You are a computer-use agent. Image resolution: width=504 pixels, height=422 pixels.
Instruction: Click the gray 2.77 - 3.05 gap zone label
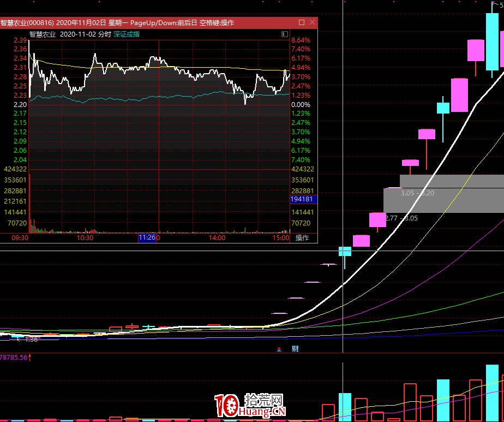(401, 218)
